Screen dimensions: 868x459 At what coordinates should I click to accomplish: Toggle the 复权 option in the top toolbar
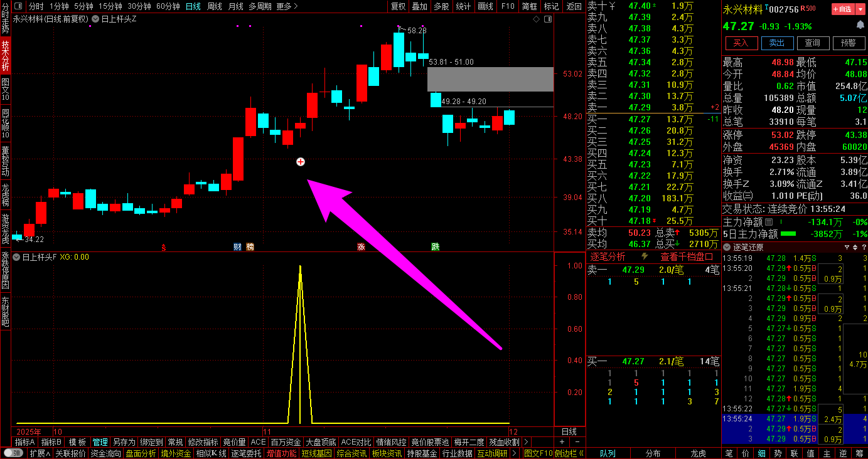point(399,6)
